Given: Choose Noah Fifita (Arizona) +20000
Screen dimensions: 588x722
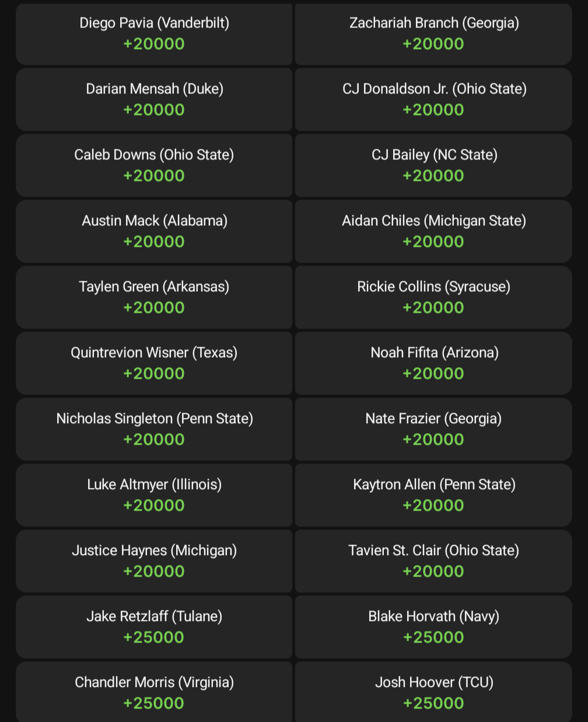Looking at the screenshot, I should pos(433,363).
